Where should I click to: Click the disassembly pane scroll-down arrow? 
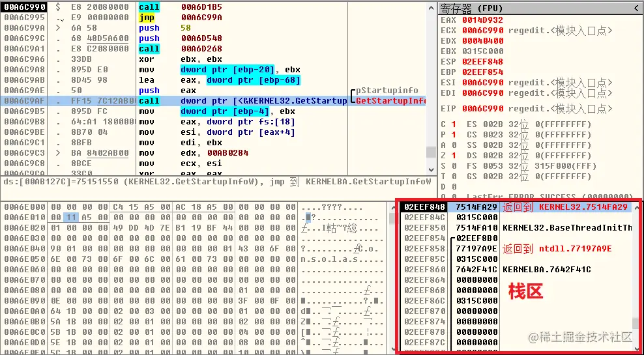point(431,169)
